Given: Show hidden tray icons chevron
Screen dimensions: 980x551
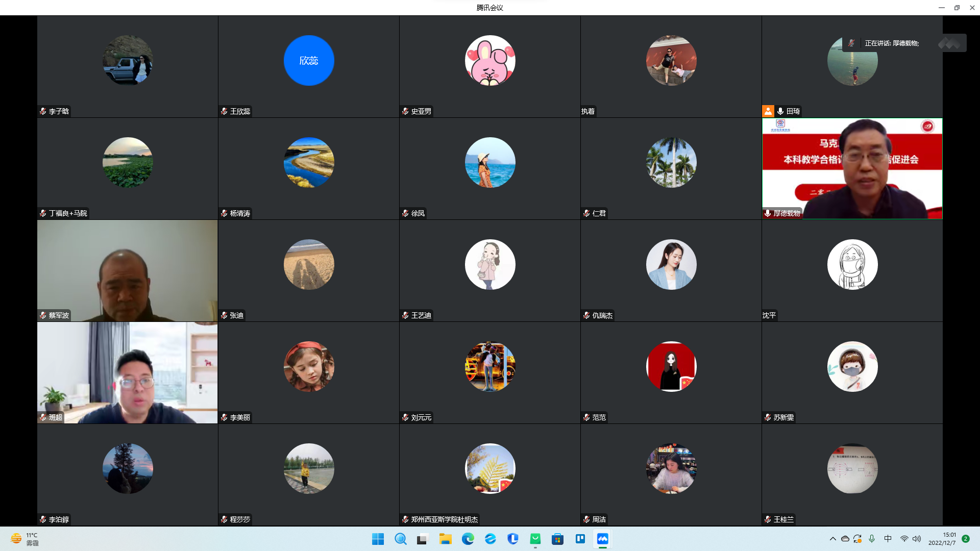Looking at the screenshot, I should click(x=833, y=539).
